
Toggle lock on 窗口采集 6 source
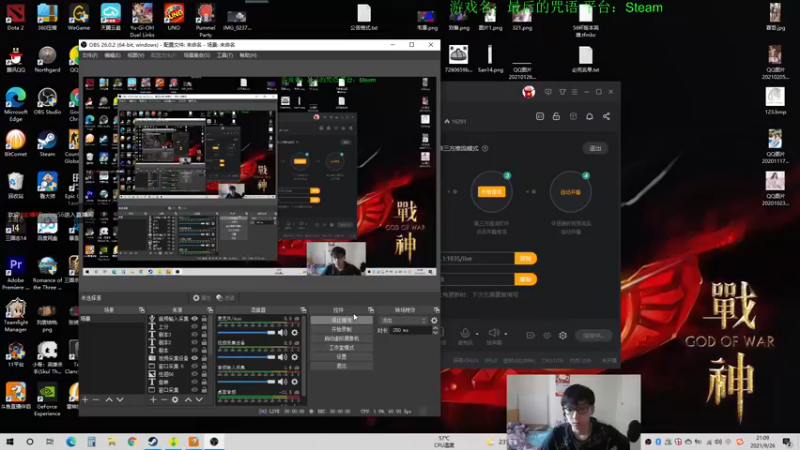point(204,366)
